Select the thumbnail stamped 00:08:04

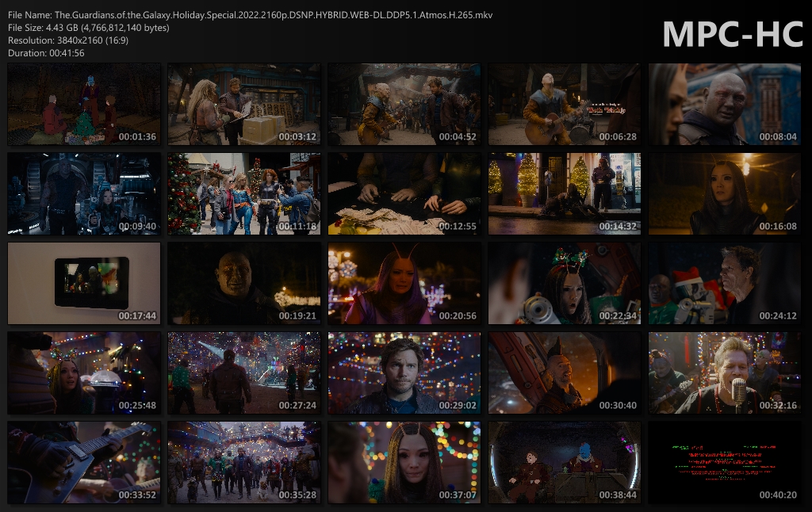click(x=725, y=104)
